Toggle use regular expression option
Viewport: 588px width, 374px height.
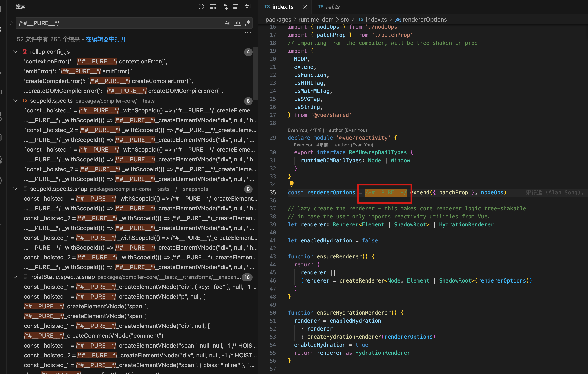(247, 23)
